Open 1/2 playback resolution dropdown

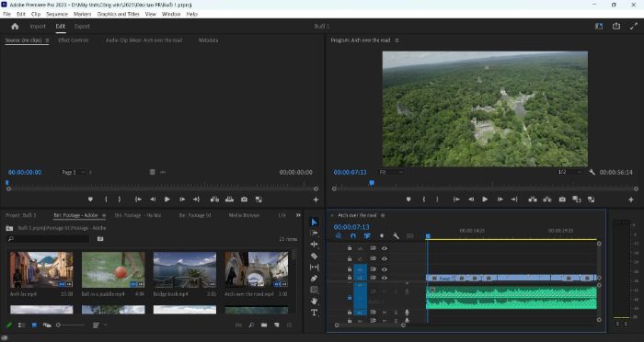pyautogui.click(x=569, y=173)
